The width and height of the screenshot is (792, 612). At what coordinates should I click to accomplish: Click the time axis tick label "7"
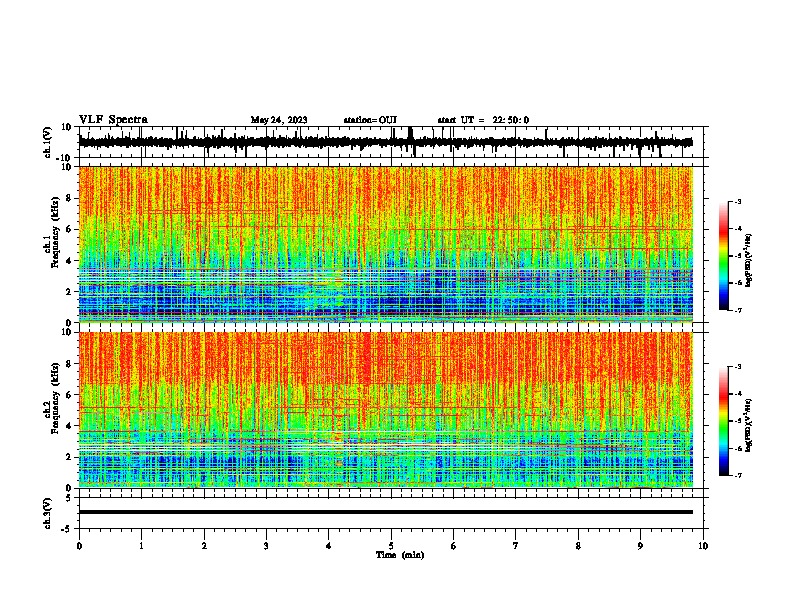pos(516,546)
